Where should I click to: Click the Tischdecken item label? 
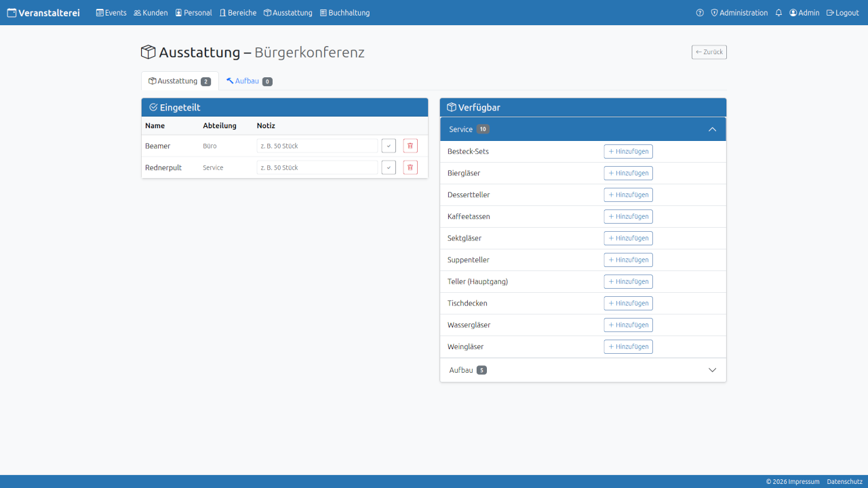[x=467, y=304]
